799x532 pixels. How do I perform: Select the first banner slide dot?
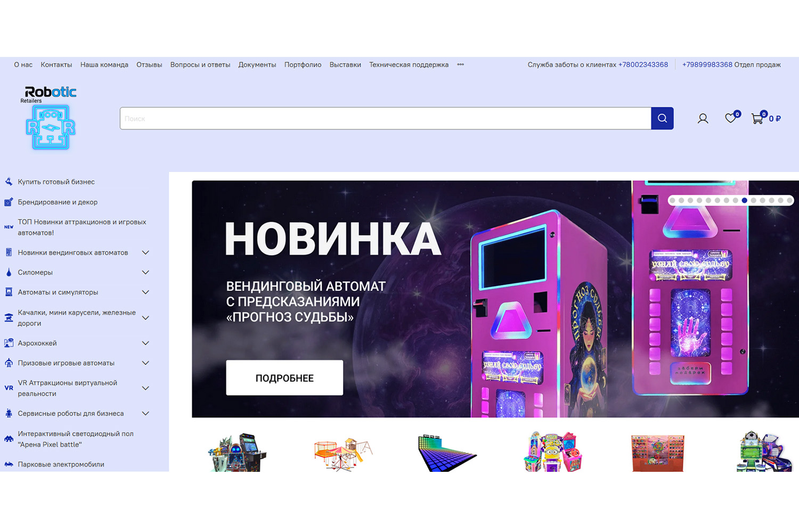coord(673,200)
